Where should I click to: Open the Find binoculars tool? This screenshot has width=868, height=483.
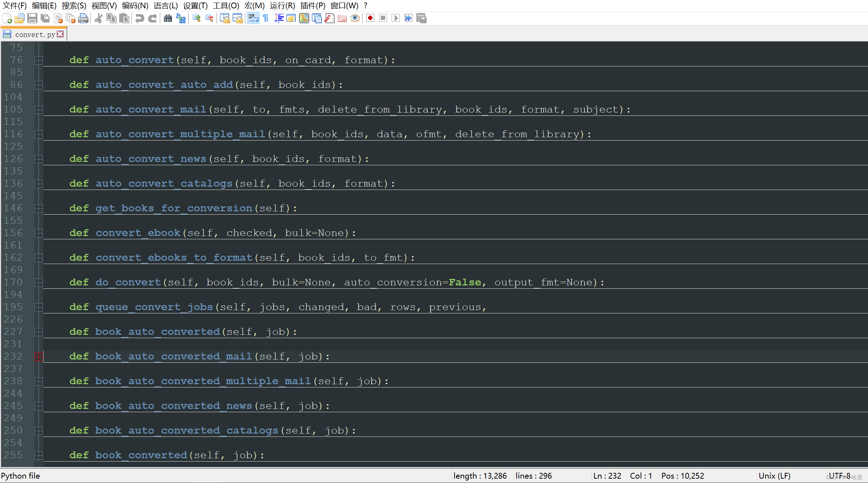(x=167, y=18)
